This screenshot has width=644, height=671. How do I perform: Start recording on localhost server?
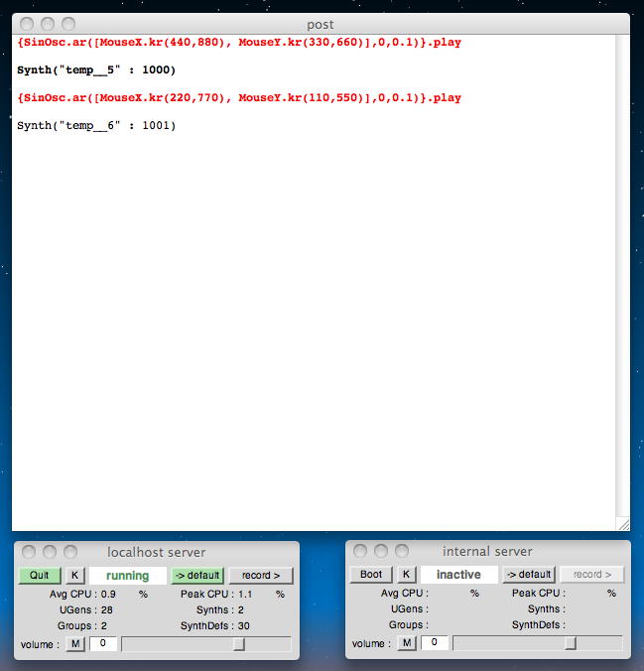261,575
